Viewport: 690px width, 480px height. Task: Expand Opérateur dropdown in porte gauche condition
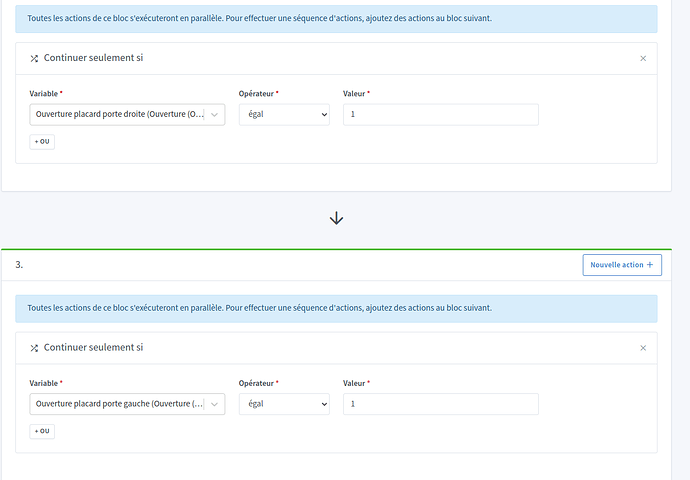click(x=284, y=404)
